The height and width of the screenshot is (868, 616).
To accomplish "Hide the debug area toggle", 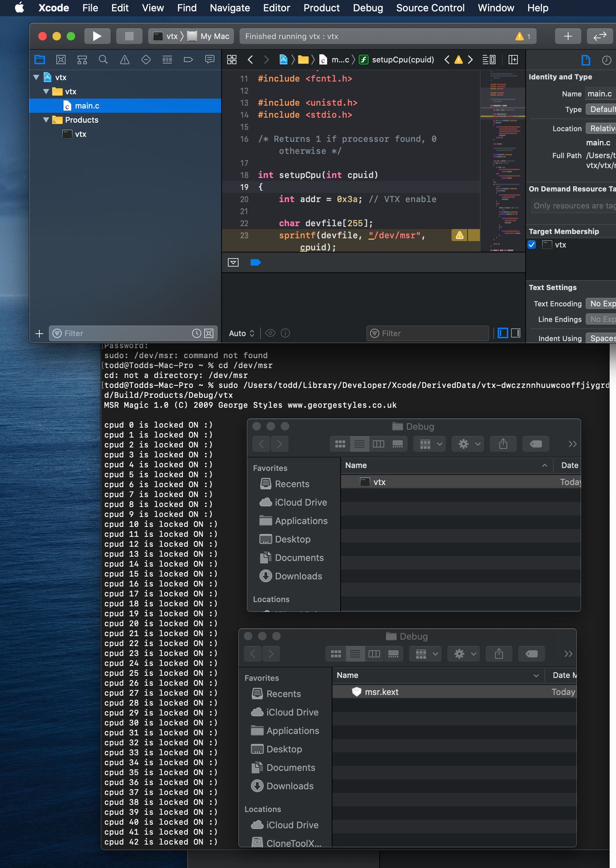I will tap(233, 262).
